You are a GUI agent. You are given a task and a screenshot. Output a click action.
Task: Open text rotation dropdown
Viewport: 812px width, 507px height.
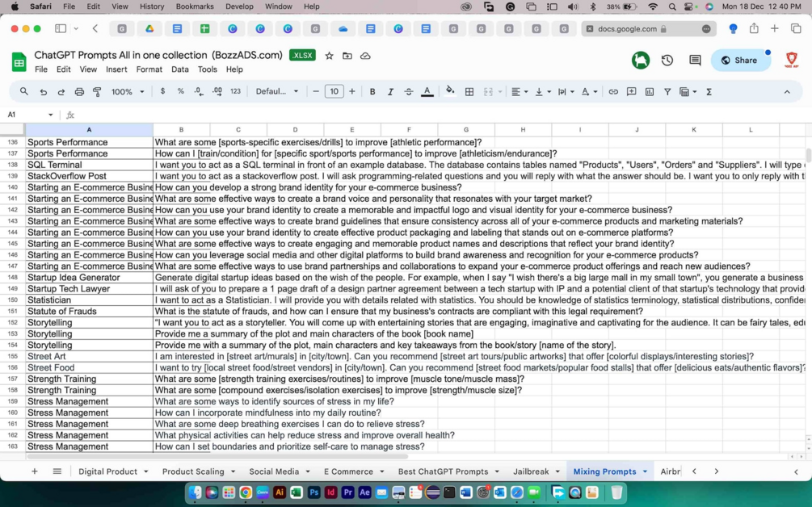589,91
